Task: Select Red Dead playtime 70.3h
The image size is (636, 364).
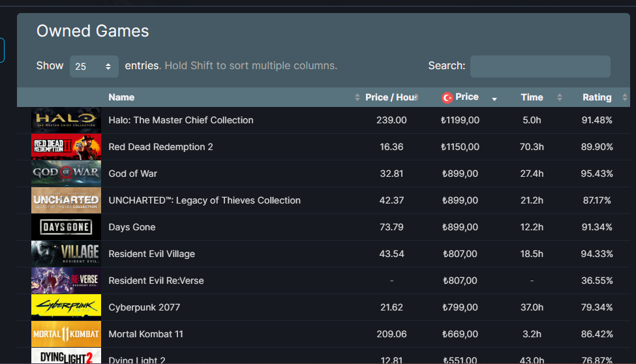Action: coord(532,147)
